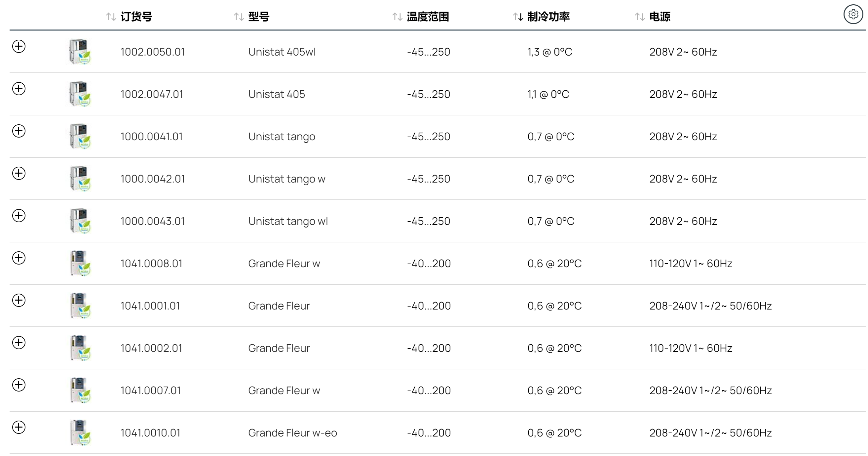
Task: Click model name Grande Fleur w-eo
Action: 292,433
